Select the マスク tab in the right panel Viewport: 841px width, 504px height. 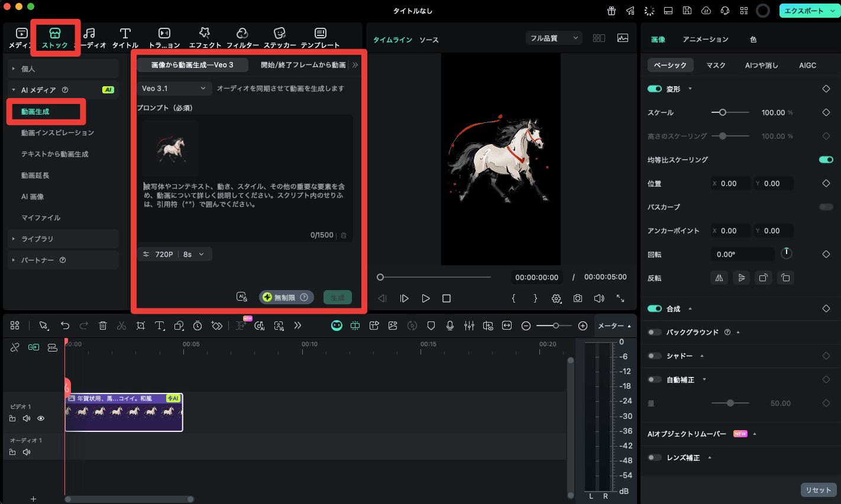(716, 65)
